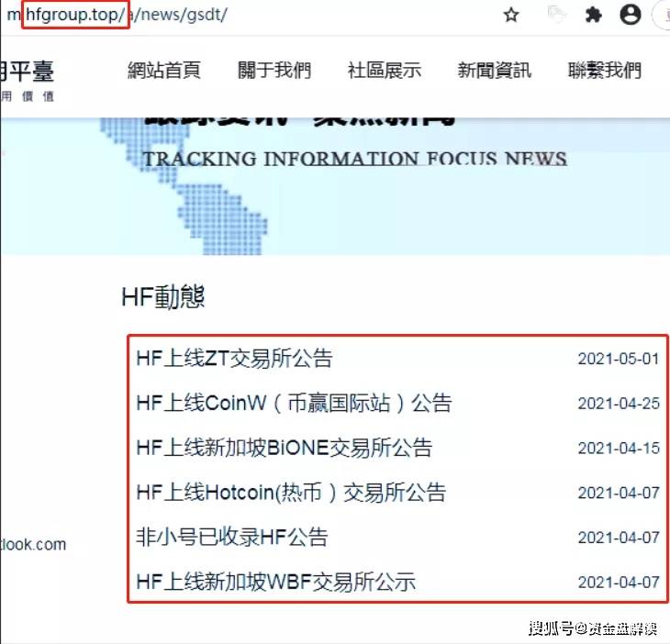Open the 關于我們 menu item
Screen dimensions: 670x644
[274, 71]
